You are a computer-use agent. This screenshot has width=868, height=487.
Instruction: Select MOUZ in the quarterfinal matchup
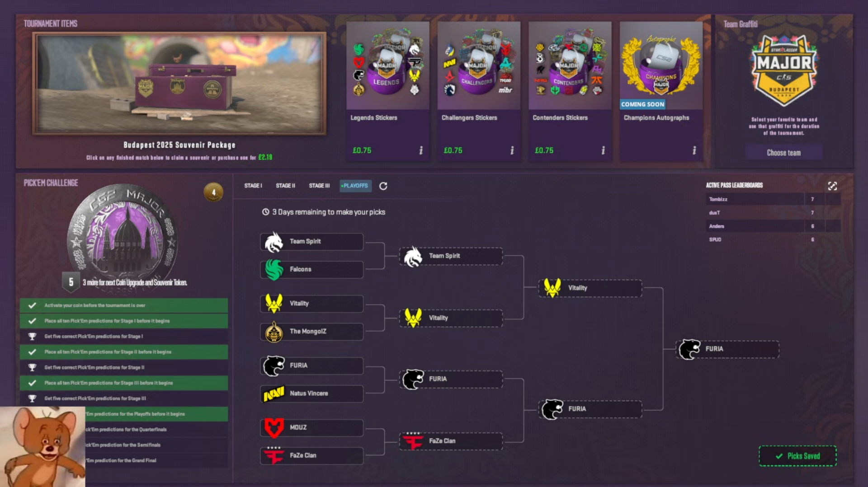tap(311, 427)
